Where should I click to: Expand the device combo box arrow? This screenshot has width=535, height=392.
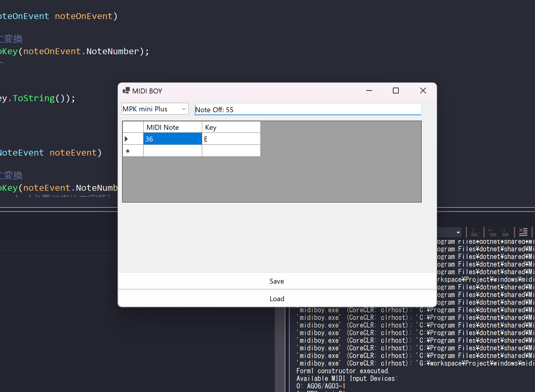[184, 109]
